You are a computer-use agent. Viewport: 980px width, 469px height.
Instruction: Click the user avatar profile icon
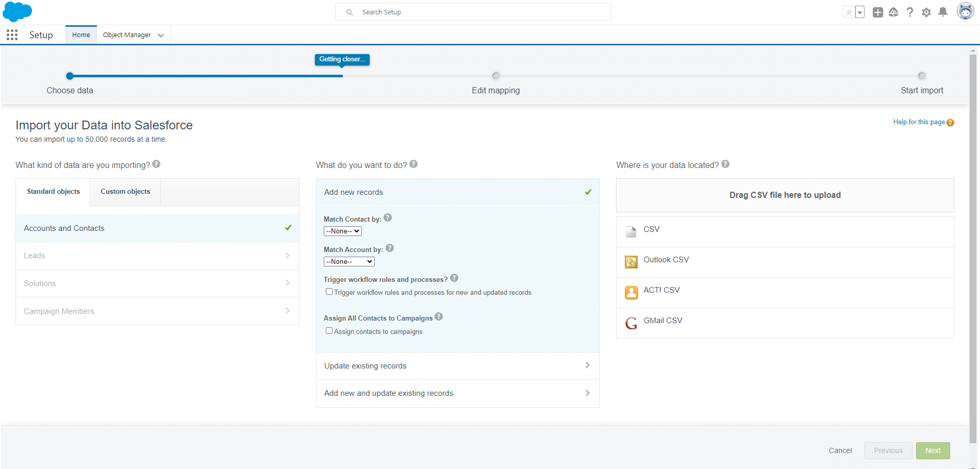click(x=965, y=11)
